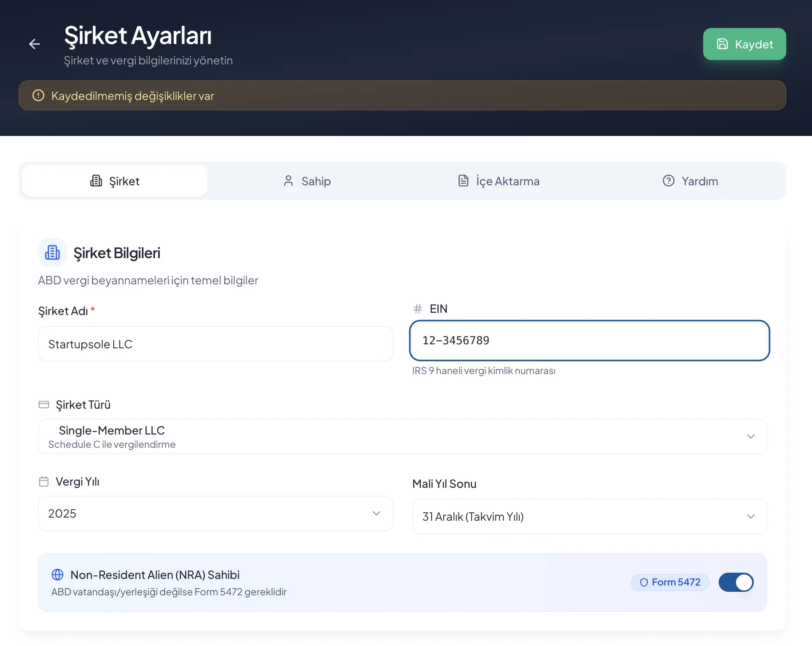812x646 pixels.
Task: Save changes with the Kaydet button
Action: (744, 44)
